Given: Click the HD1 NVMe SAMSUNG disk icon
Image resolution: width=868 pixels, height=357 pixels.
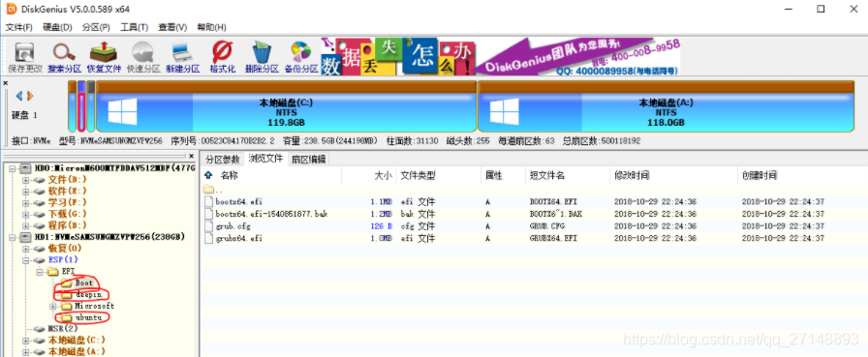Looking at the screenshot, I should point(25,236).
